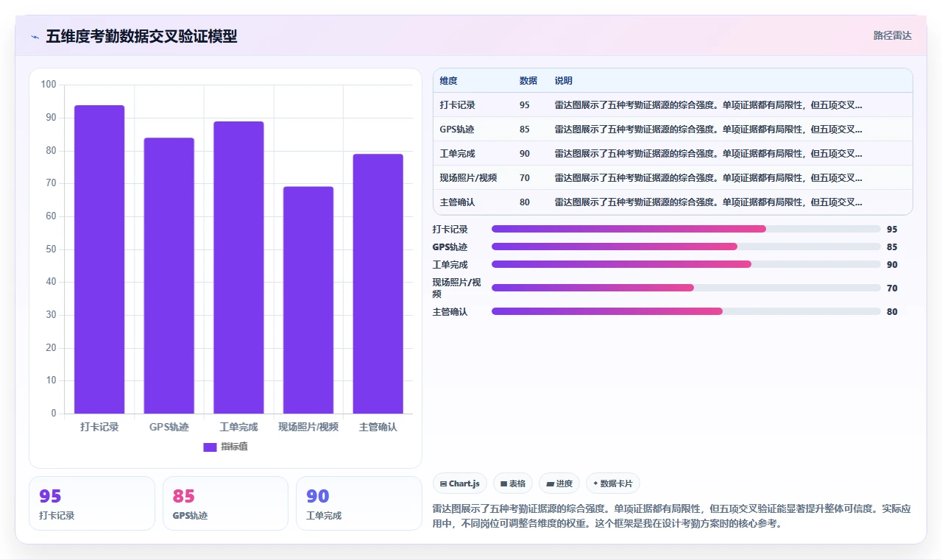Click the 100 label on the chart y-axis
Viewport: 942px width, 560px height.
(49, 85)
